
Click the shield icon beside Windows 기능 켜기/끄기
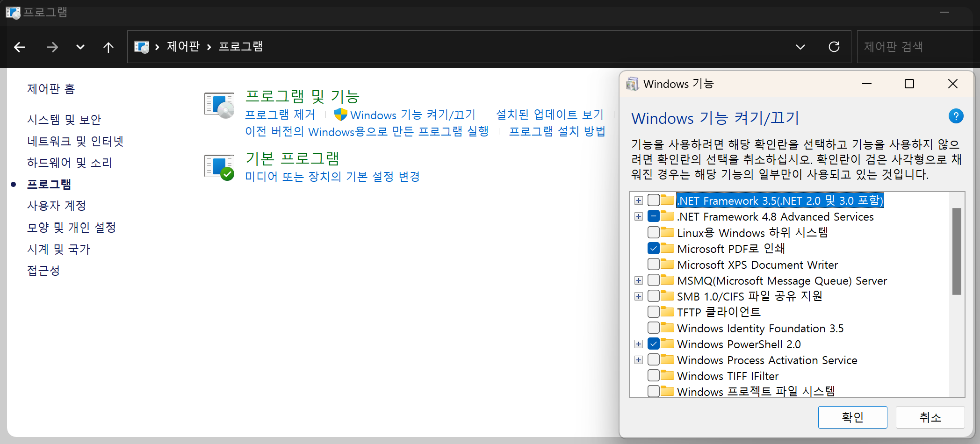[341, 115]
